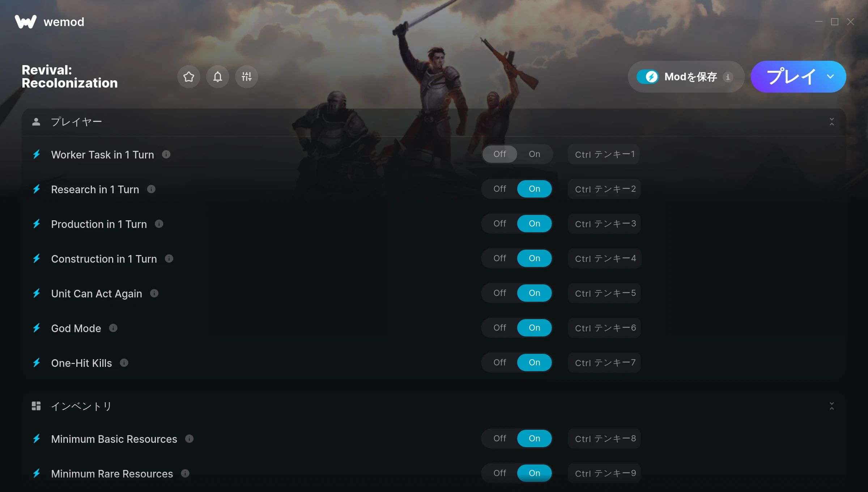Collapse the プレイヤー category section
868x492 pixels.
(831, 122)
